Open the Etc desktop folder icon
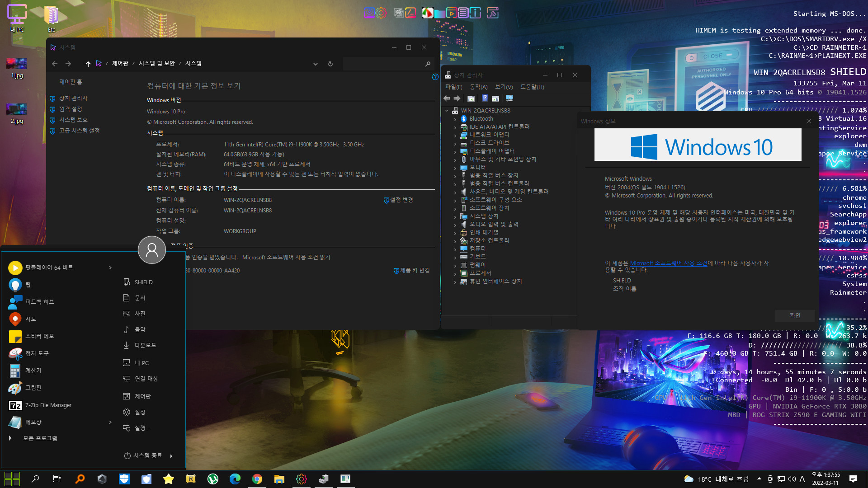Screen dimensions: 868x488 [x=52, y=19]
